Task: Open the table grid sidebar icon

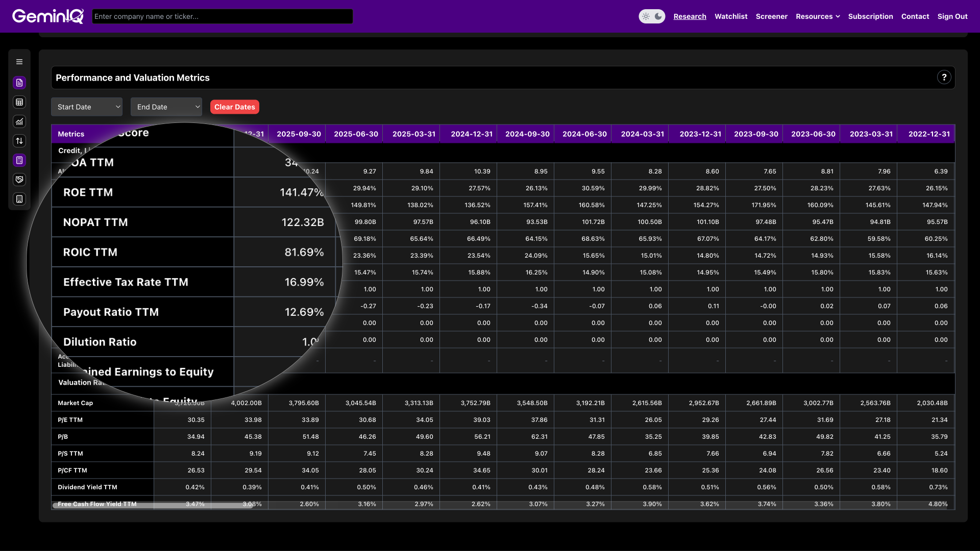Action: pyautogui.click(x=19, y=102)
